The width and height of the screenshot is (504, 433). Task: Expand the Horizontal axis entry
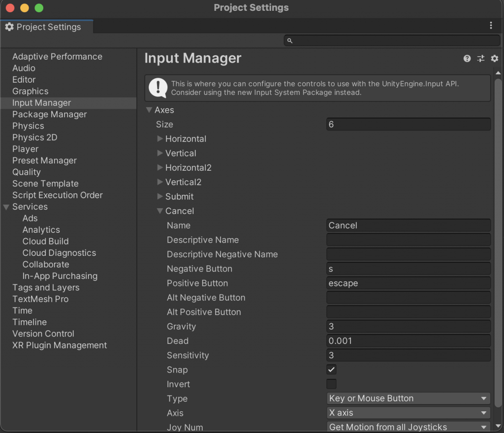(x=159, y=139)
